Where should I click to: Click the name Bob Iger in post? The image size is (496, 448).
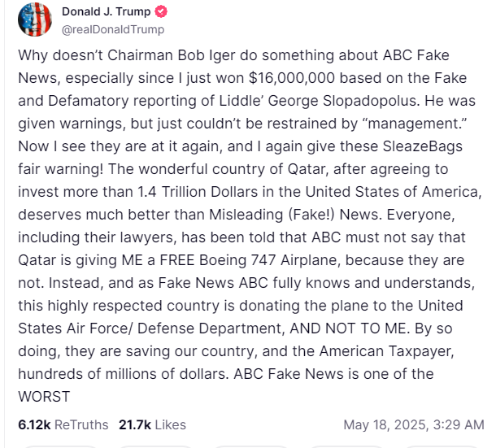[207, 55]
